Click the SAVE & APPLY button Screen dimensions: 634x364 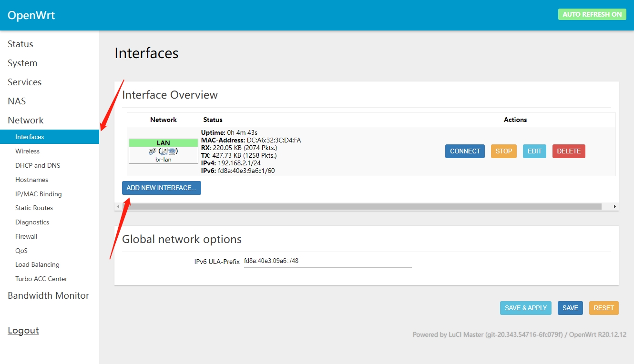526,308
